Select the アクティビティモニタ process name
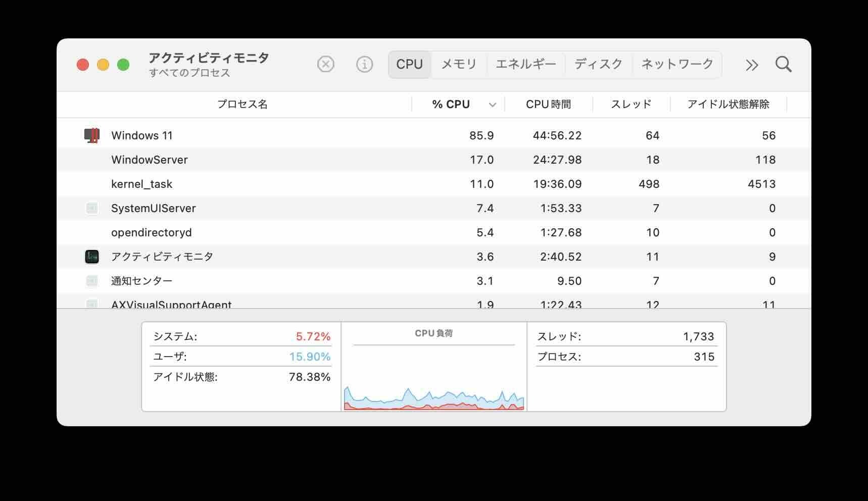Screen dimensions: 868x501 162,257
